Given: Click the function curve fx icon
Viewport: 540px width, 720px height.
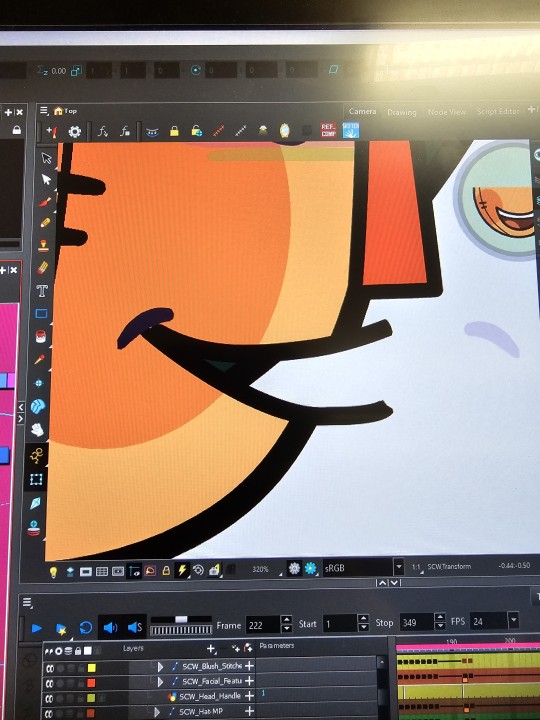Looking at the screenshot, I should point(103,132).
